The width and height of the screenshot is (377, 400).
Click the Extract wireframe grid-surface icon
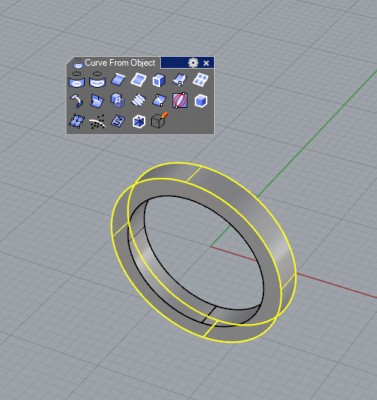tap(201, 80)
